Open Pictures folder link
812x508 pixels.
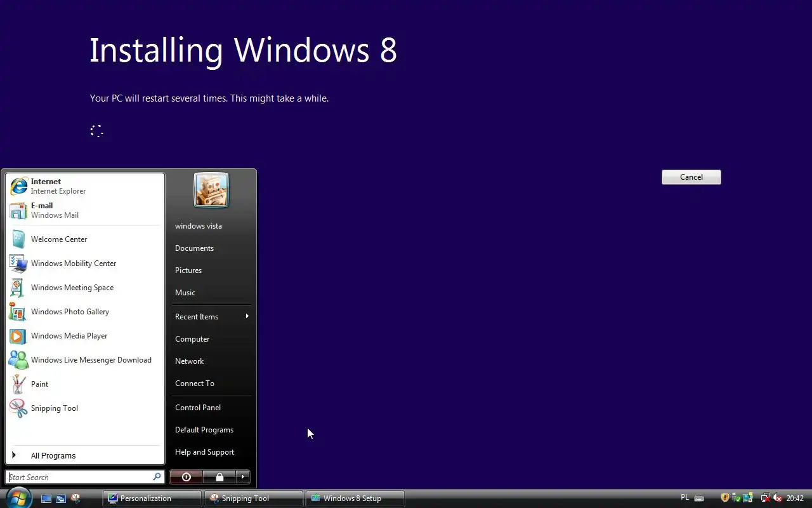pos(211,270)
